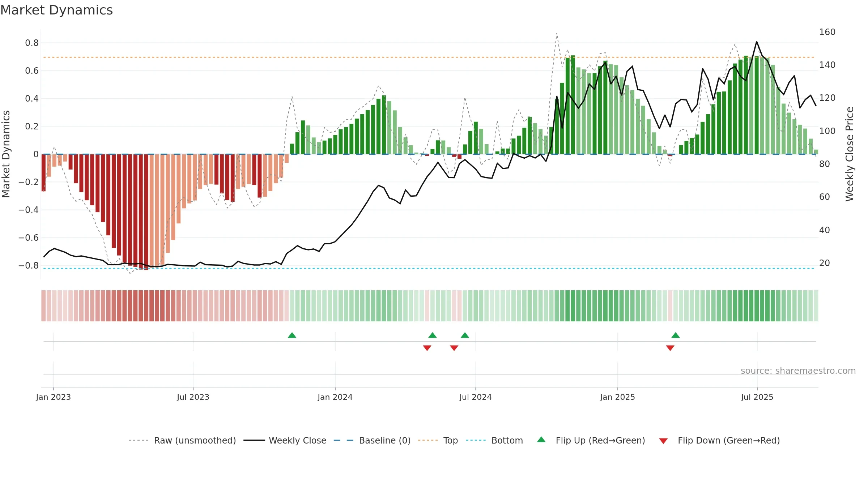This screenshot has width=868, height=488.
Task: Click the red Flip Down triangle icon in legend
Action: click(663, 441)
